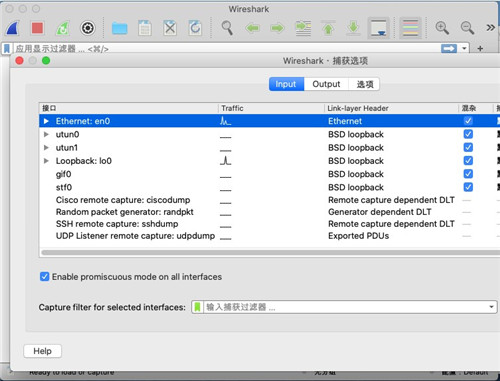Select Random packet generator: randpkt row
Image resolution: width=500 pixels, height=381 pixels.
[x=269, y=212]
